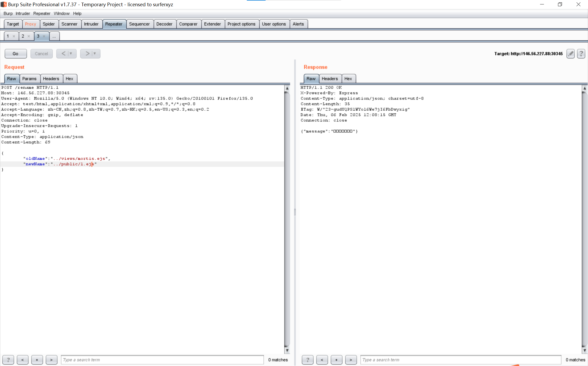Screen dimensions: 588x366
Task: Switch to the Proxy tool tab
Action: (30, 24)
